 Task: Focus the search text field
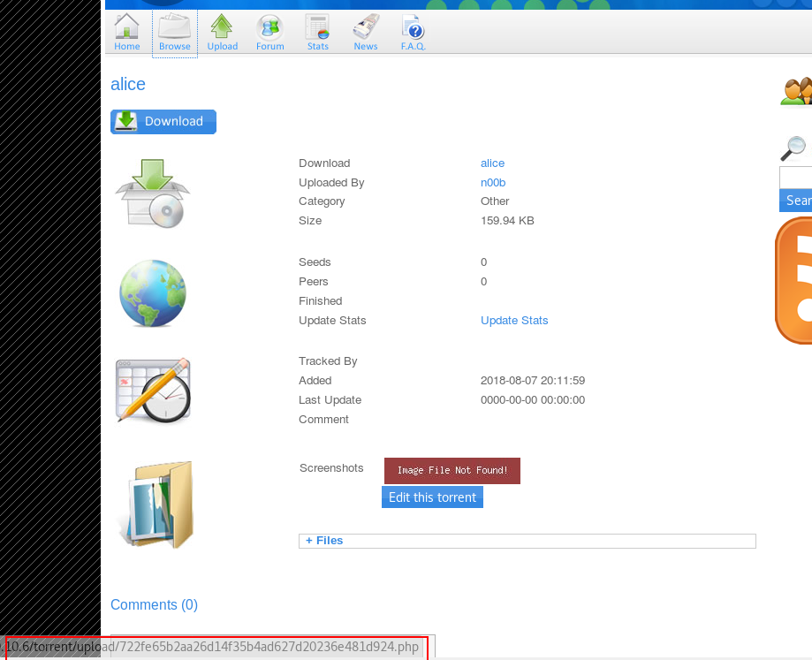pyautogui.click(x=796, y=178)
